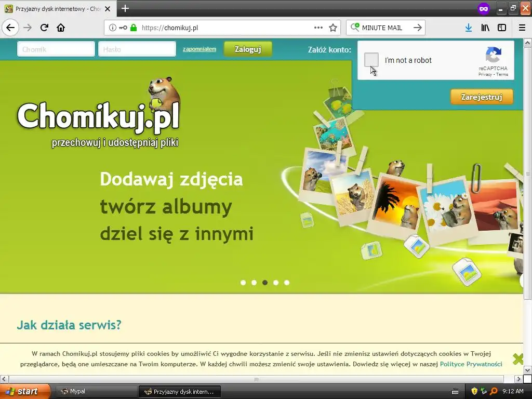Open the browser home page
The width and height of the screenshot is (532, 399).
tap(61, 28)
